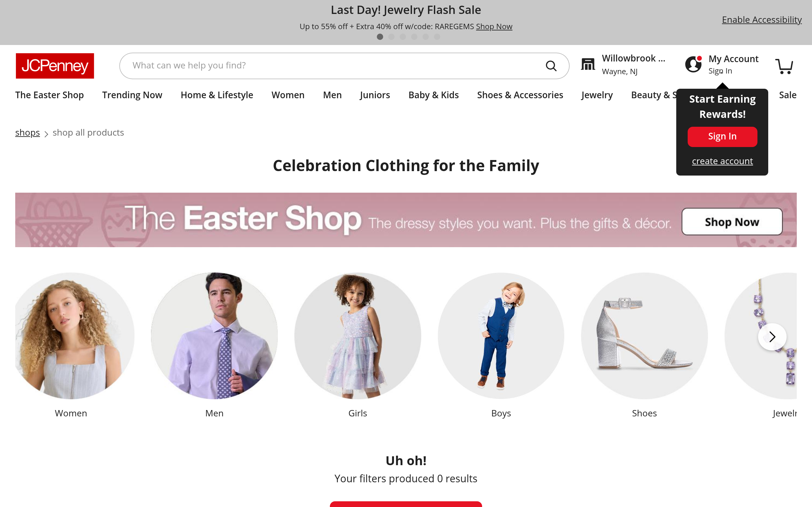
Task: Select the second promo banner dot
Action: [x=391, y=37]
